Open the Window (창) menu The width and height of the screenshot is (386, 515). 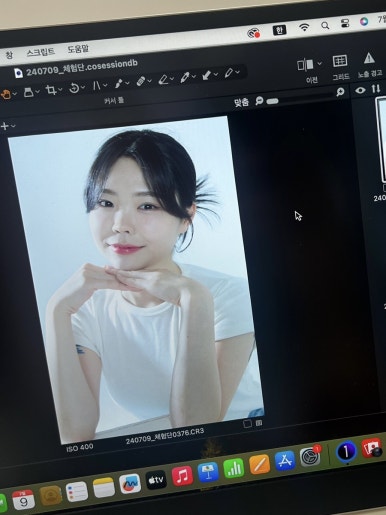click(x=9, y=55)
